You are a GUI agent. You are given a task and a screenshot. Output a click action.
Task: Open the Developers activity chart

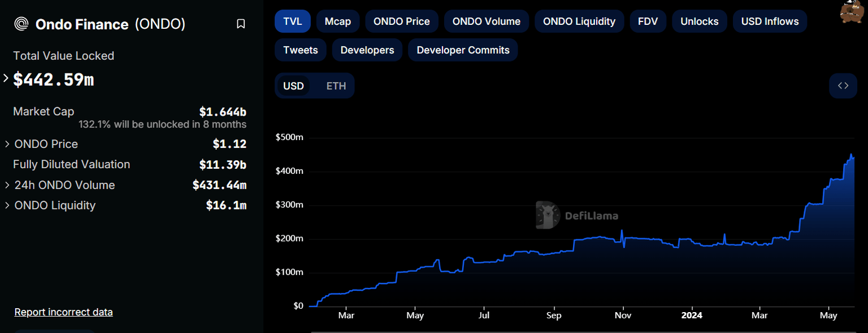point(367,50)
